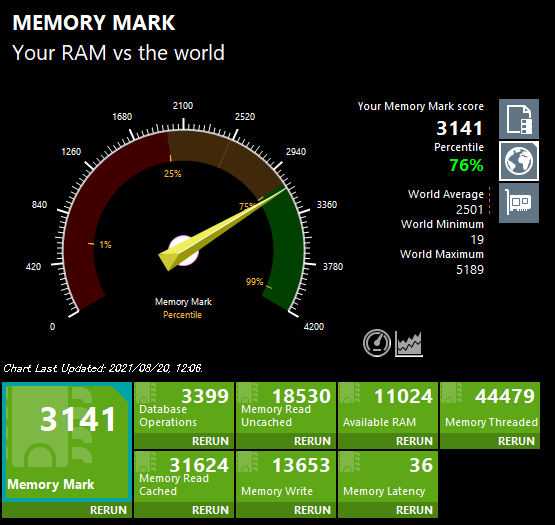This screenshot has width=555, height=525.
Task: Click the hardware card comparison icon
Action: point(519,203)
